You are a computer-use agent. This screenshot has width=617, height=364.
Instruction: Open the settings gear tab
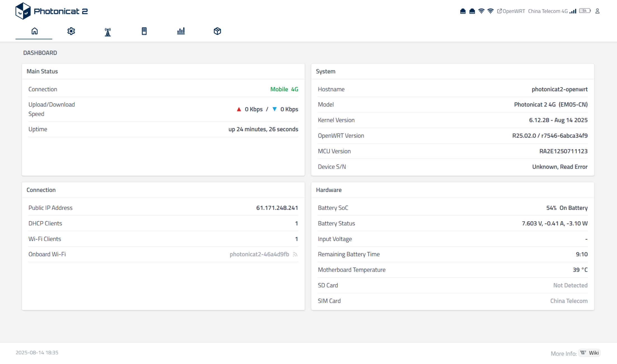71,31
